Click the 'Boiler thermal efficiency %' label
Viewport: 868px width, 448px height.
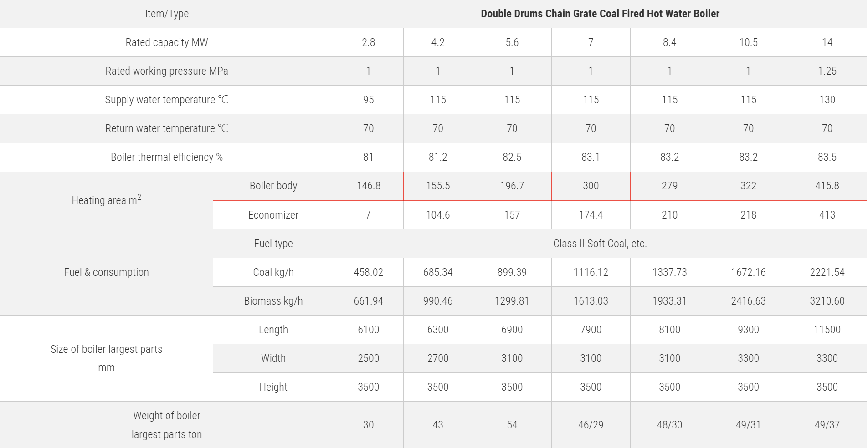click(167, 157)
